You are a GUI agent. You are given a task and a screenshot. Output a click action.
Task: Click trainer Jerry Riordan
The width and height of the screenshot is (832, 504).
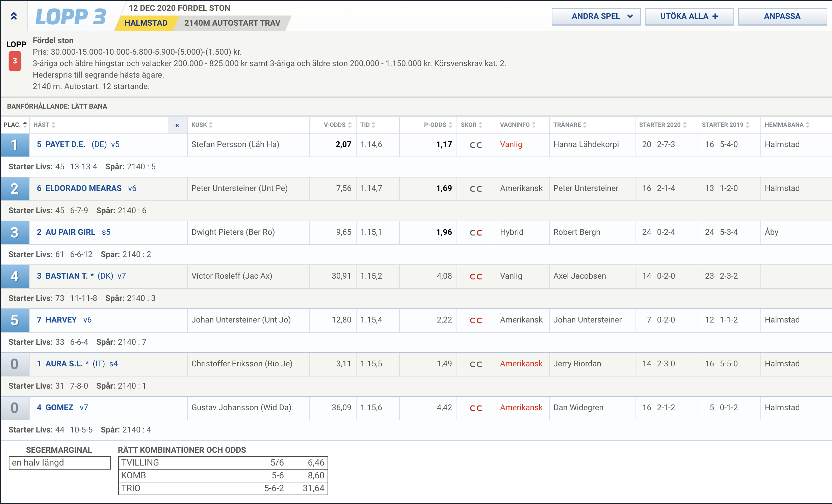[x=577, y=364]
